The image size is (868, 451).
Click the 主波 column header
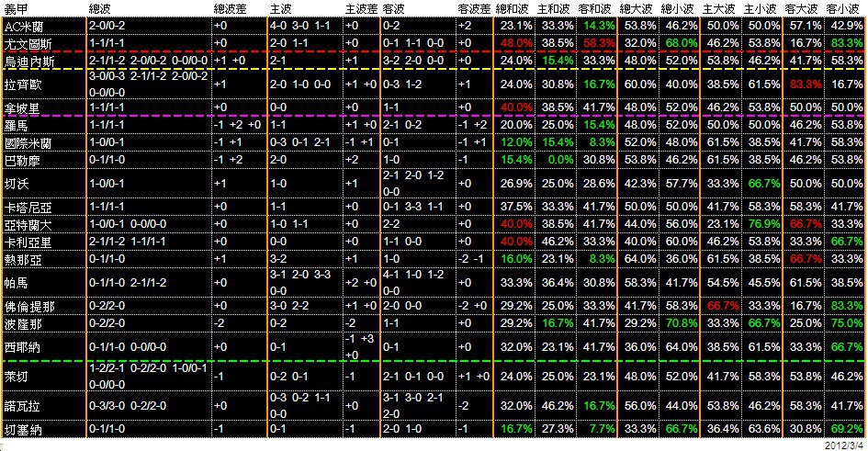pos(281,9)
